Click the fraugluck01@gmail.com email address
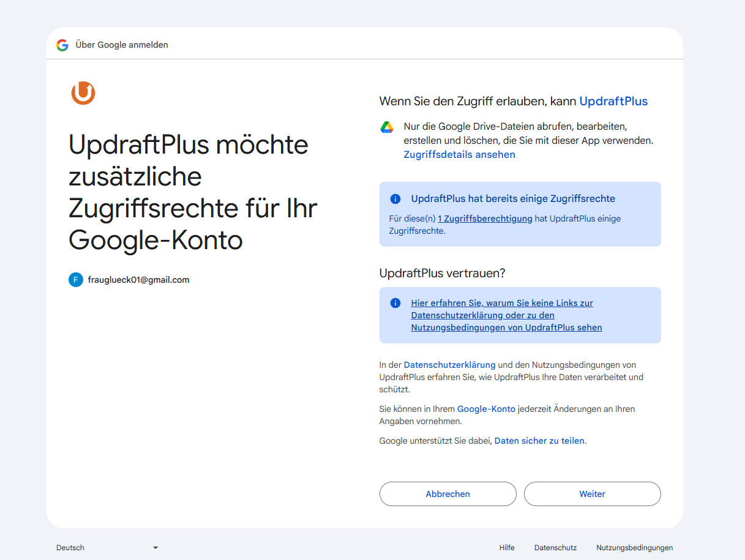Image resolution: width=745 pixels, height=560 pixels. 138,280
